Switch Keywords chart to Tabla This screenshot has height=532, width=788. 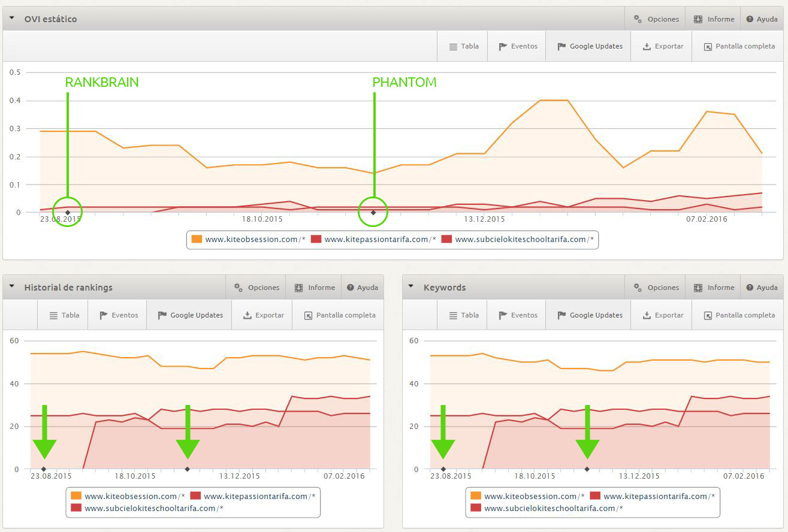click(x=464, y=315)
